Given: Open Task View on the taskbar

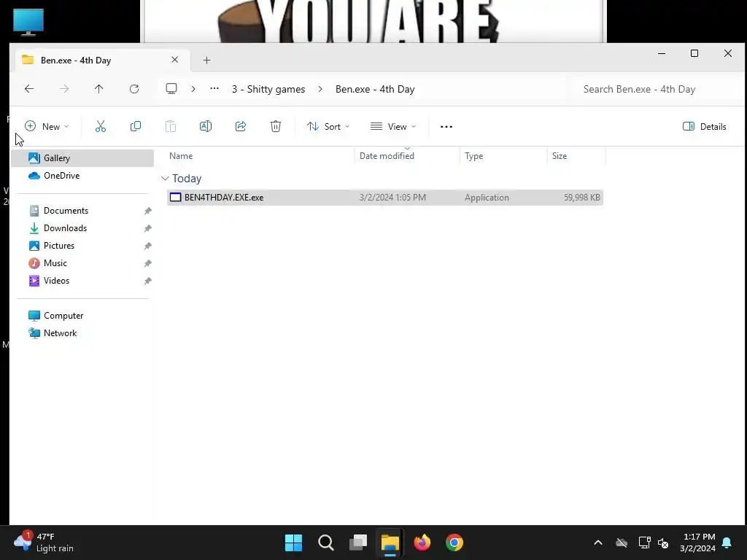Looking at the screenshot, I should click(357, 542).
